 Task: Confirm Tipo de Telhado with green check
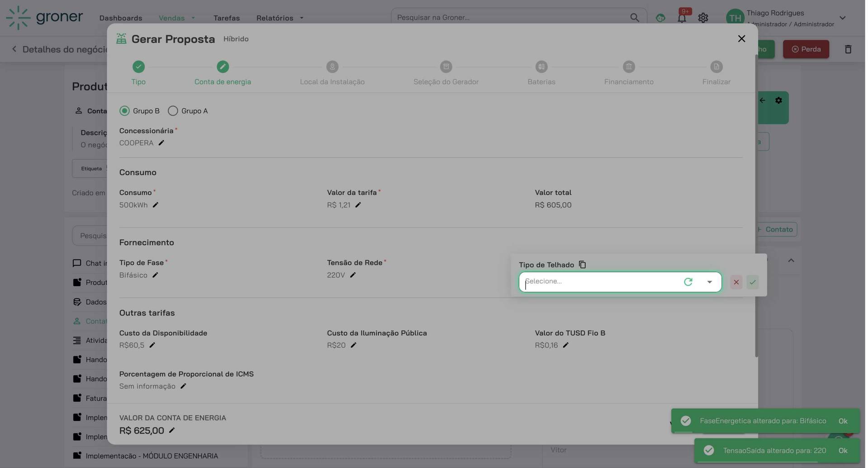coord(753,282)
